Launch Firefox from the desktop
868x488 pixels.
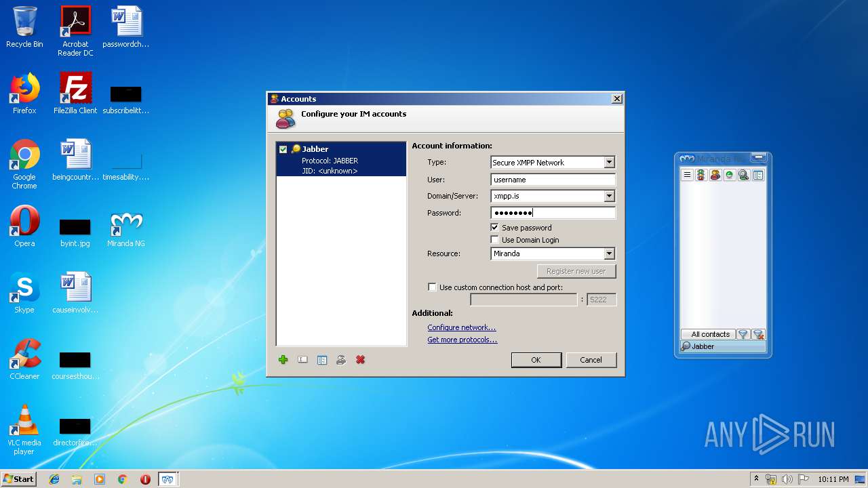coord(24,94)
